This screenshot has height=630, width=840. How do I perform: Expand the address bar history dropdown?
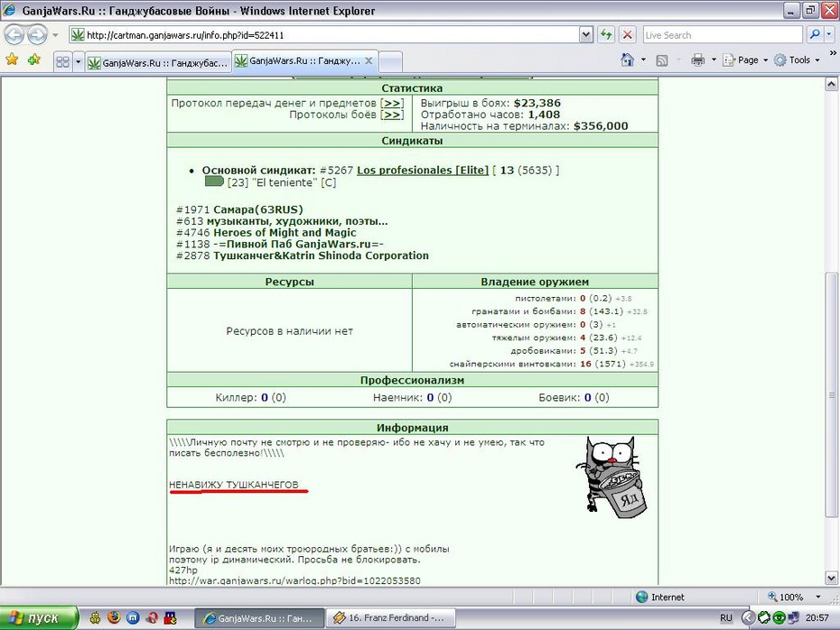[x=586, y=35]
